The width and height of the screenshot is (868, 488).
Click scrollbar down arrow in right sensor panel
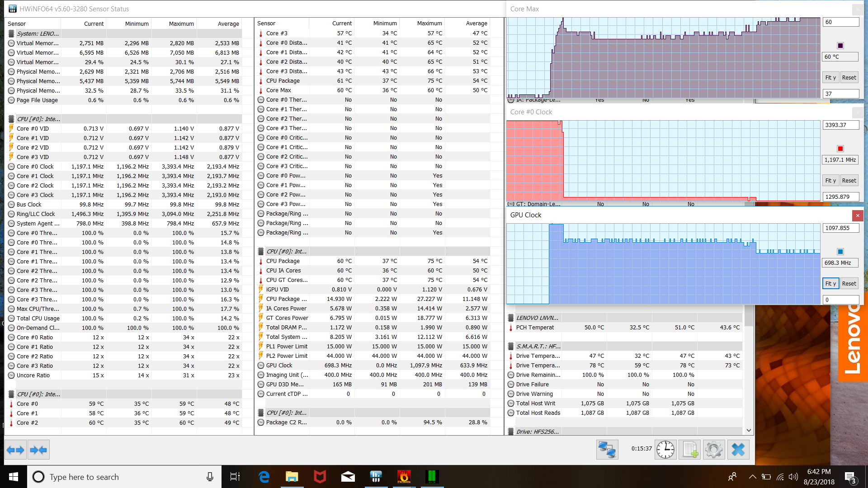coord(749,430)
